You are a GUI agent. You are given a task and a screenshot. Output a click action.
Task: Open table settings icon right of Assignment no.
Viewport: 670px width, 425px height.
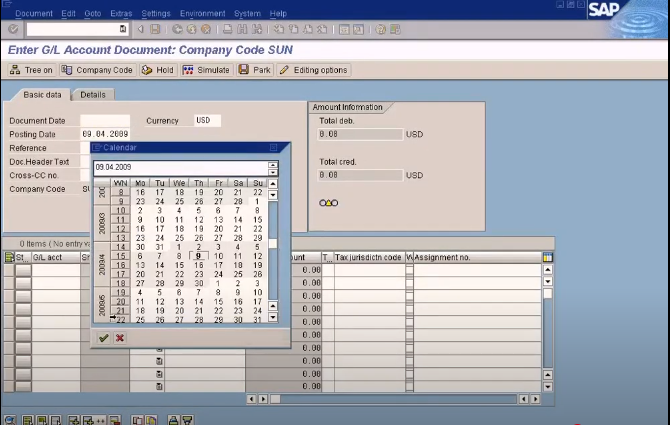[x=547, y=257]
